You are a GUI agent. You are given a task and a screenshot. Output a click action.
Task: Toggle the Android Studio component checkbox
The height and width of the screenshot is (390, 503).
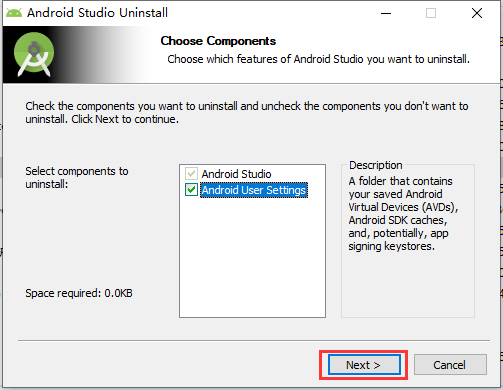(x=191, y=174)
